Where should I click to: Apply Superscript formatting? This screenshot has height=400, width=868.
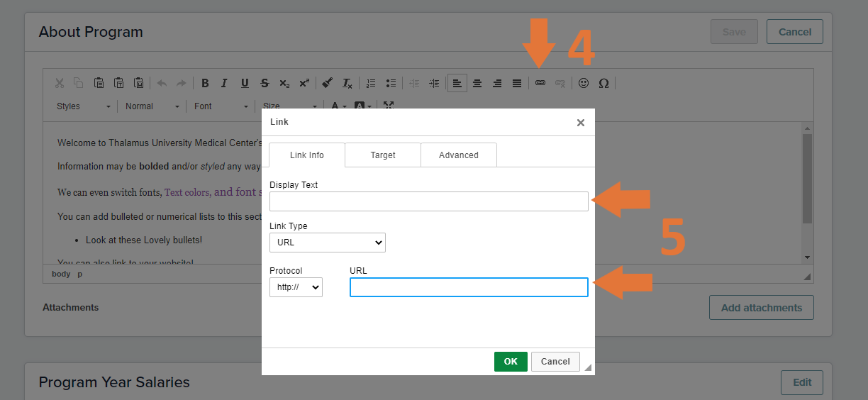tap(304, 83)
